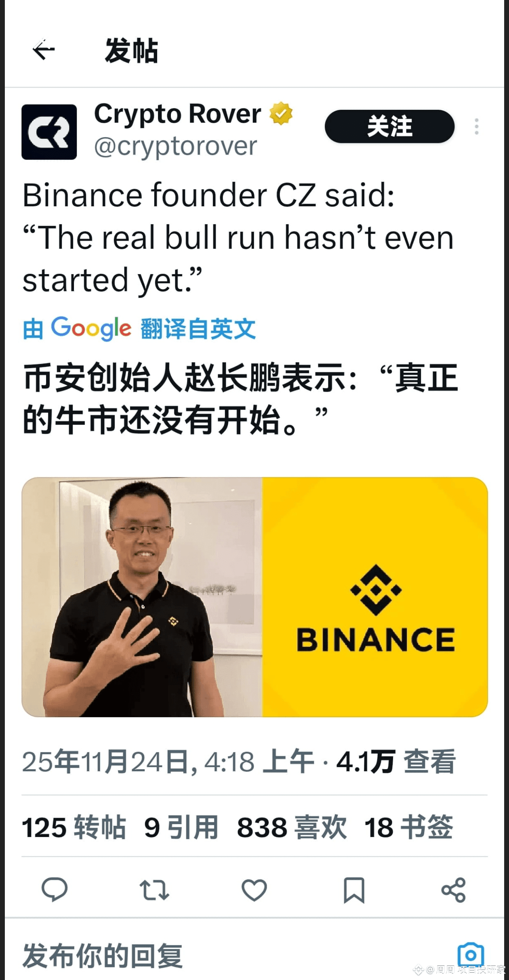Open the CZ Binance image
Image resolution: width=509 pixels, height=980 pixels.
254,597
